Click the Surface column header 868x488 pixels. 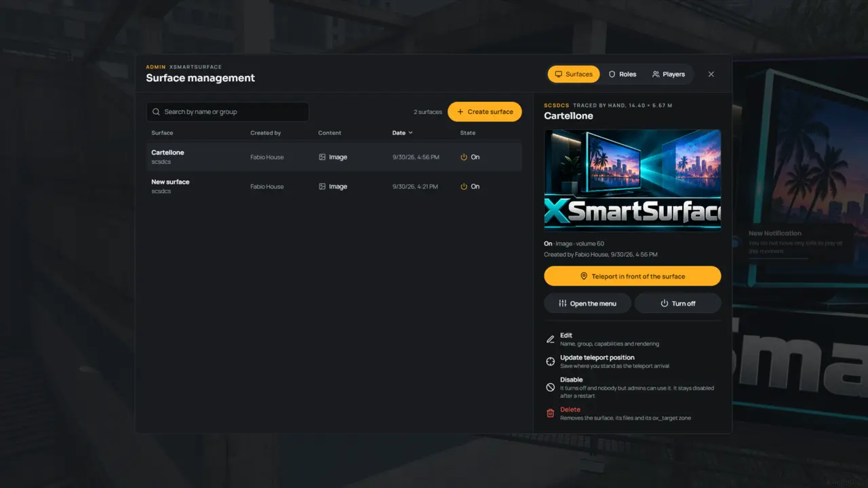pyautogui.click(x=162, y=133)
